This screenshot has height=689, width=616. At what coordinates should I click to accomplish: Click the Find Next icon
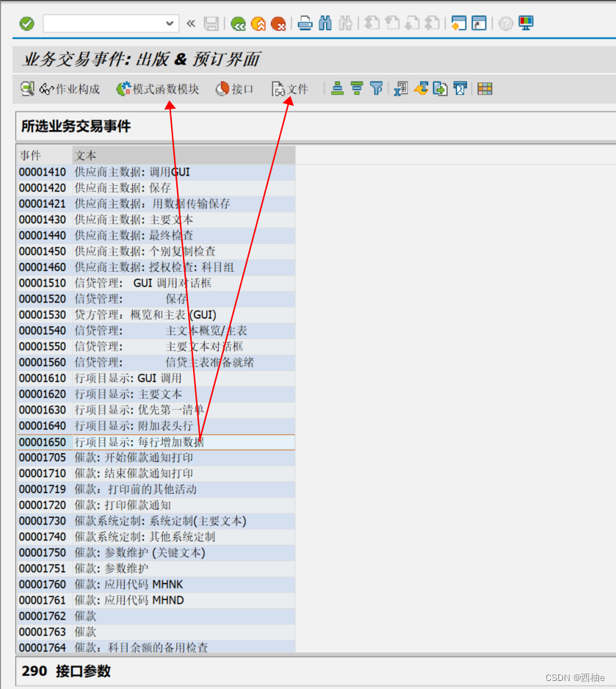tap(345, 23)
